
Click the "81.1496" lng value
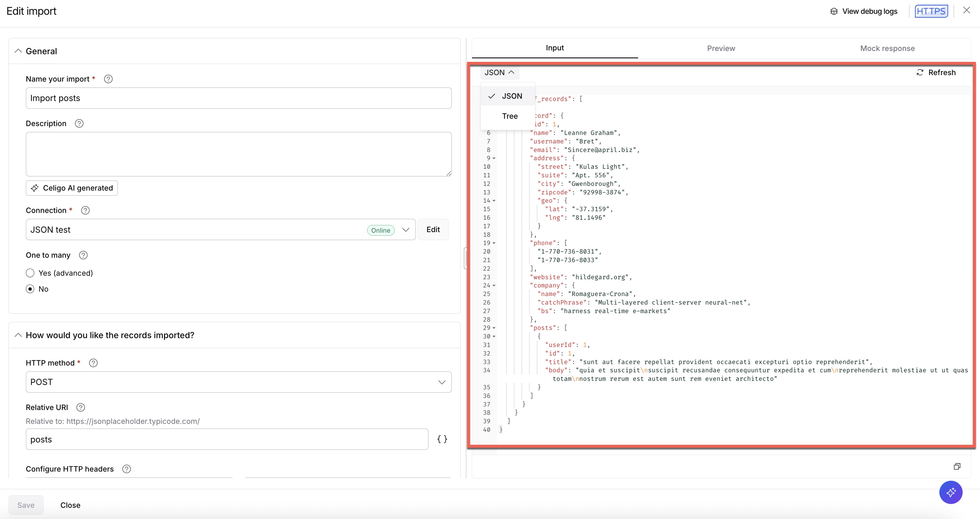tap(589, 218)
